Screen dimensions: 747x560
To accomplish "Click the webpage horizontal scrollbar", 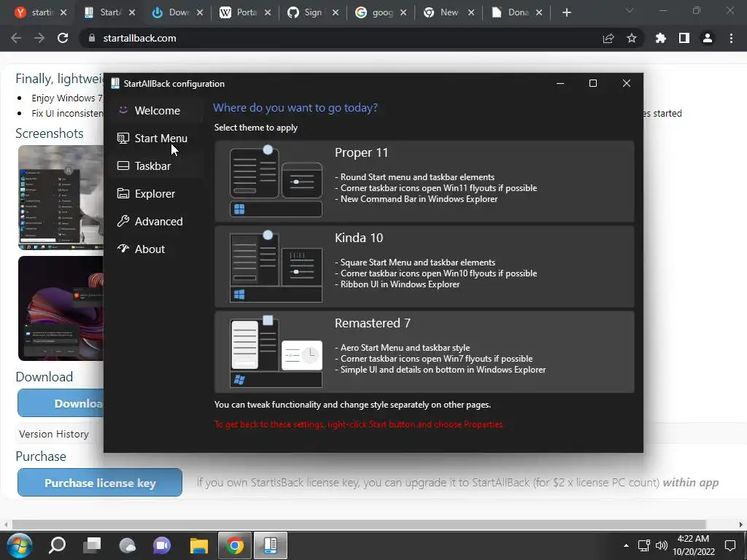I will (x=359, y=524).
